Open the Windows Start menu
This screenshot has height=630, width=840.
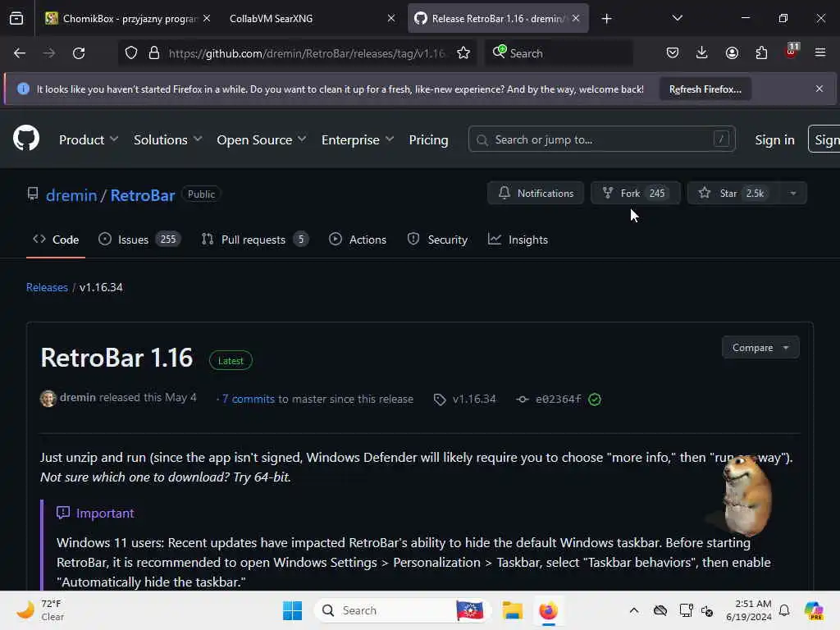pyautogui.click(x=293, y=610)
